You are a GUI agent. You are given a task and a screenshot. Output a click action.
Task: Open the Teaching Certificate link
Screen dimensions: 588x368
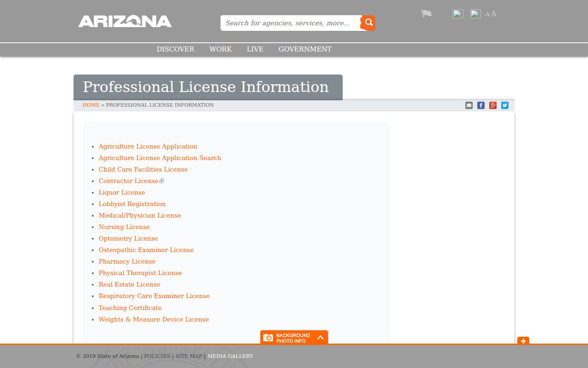[130, 308]
